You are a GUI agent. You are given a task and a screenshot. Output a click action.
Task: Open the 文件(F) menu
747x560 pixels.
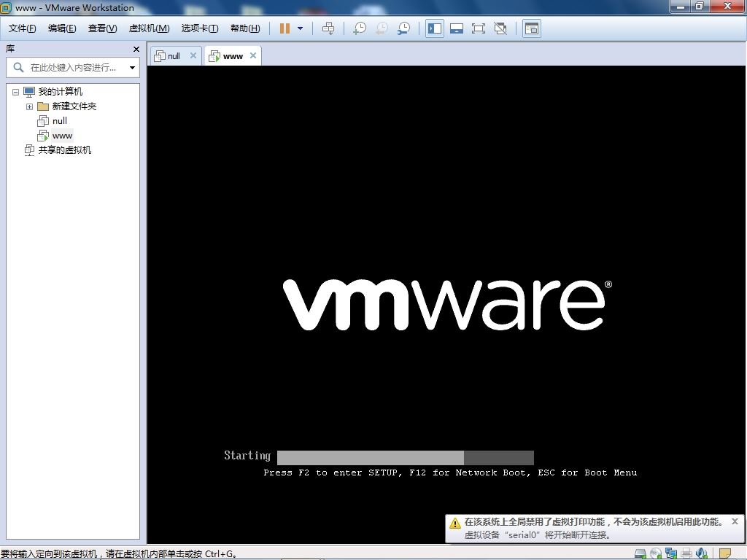[23, 28]
